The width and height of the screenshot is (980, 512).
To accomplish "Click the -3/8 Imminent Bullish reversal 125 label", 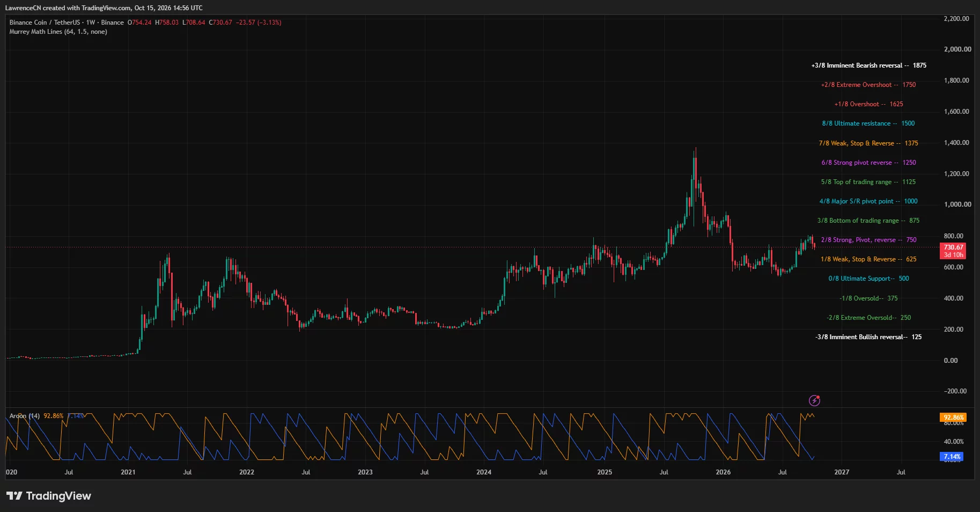I will (x=868, y=337).
